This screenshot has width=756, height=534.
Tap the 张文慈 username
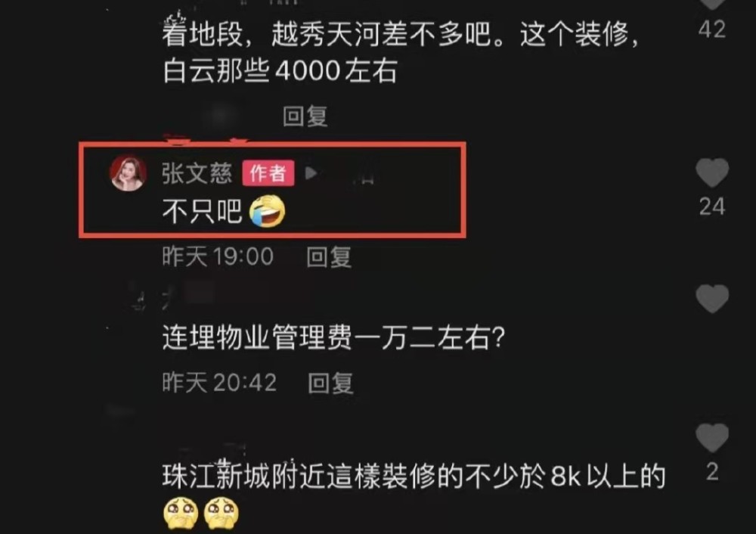click(197, 173)
